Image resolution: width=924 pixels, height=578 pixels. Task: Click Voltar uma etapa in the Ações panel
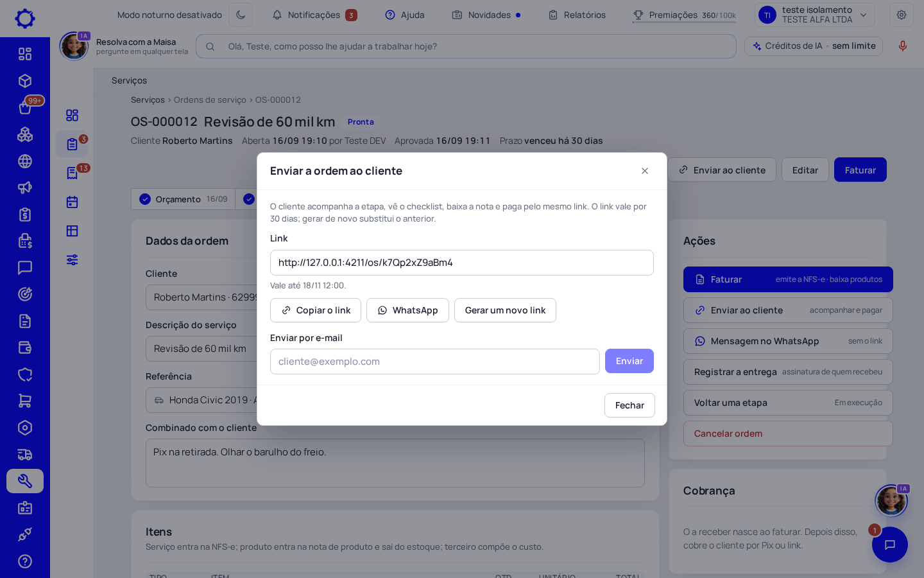click(x=788, y=403)
